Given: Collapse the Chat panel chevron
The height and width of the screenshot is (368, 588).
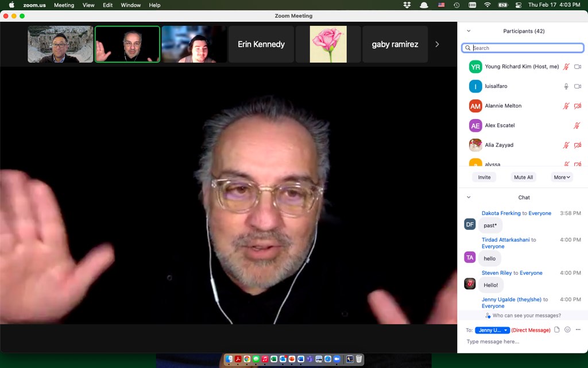Looking at the screenshot, I should [469, 197].
